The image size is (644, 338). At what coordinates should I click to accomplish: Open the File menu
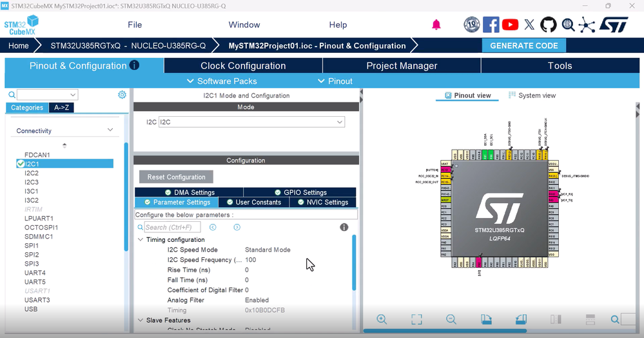point(135,25)
